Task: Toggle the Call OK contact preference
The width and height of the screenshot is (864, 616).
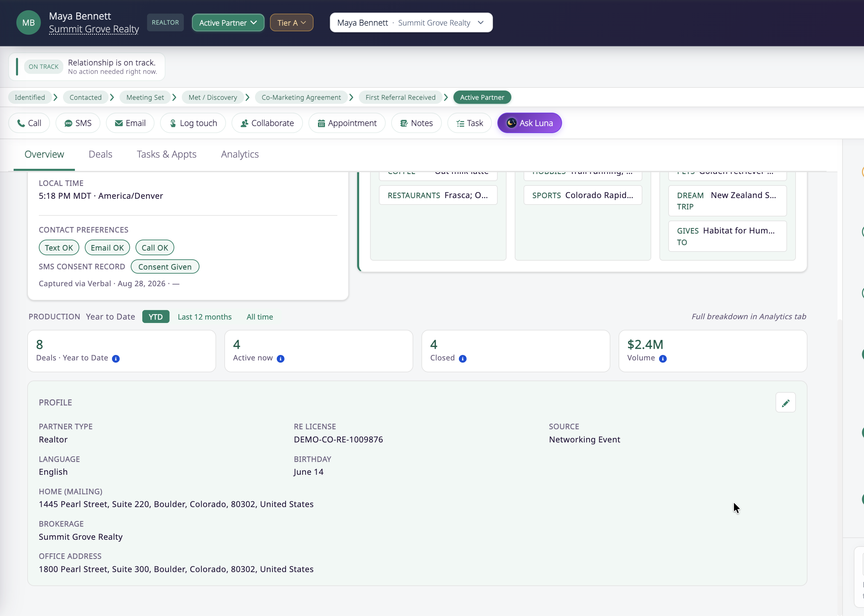Action: coord(155,248)
